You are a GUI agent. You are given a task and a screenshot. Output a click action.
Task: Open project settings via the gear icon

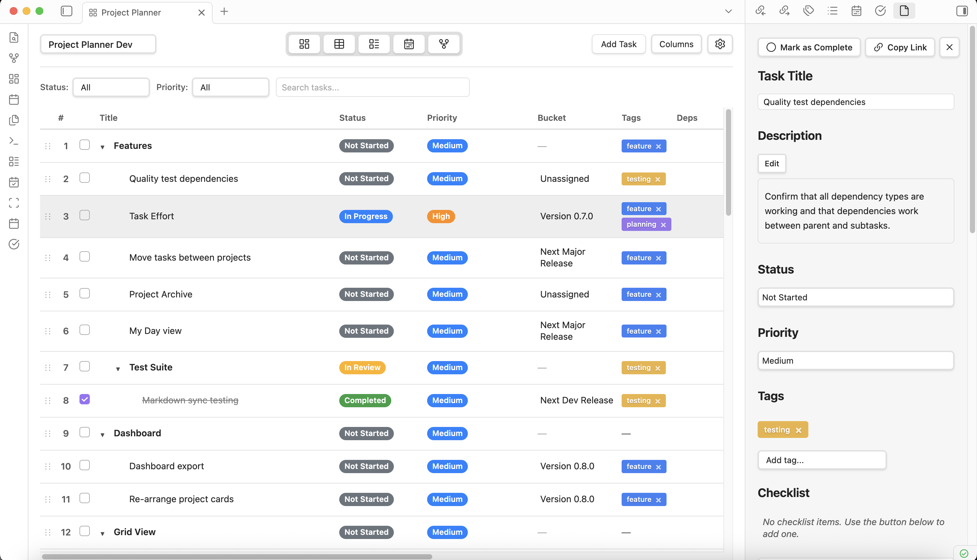coord(720,44)
